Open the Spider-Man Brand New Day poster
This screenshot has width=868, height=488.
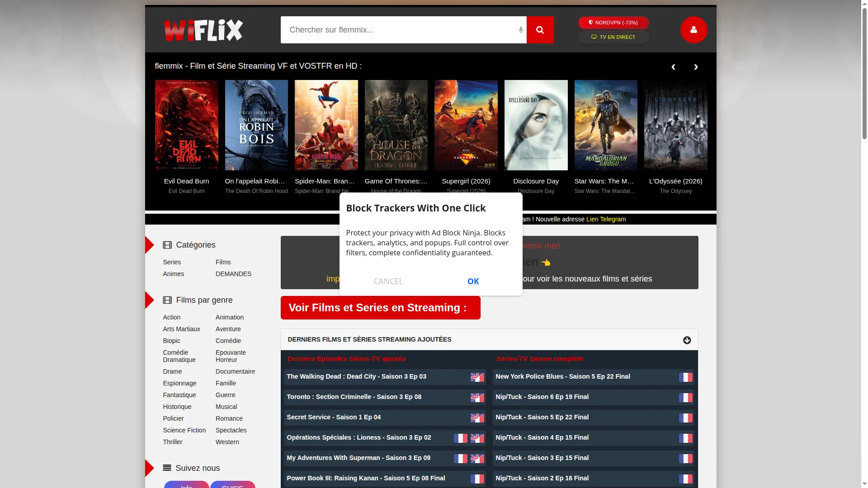(x=326, y=125)
